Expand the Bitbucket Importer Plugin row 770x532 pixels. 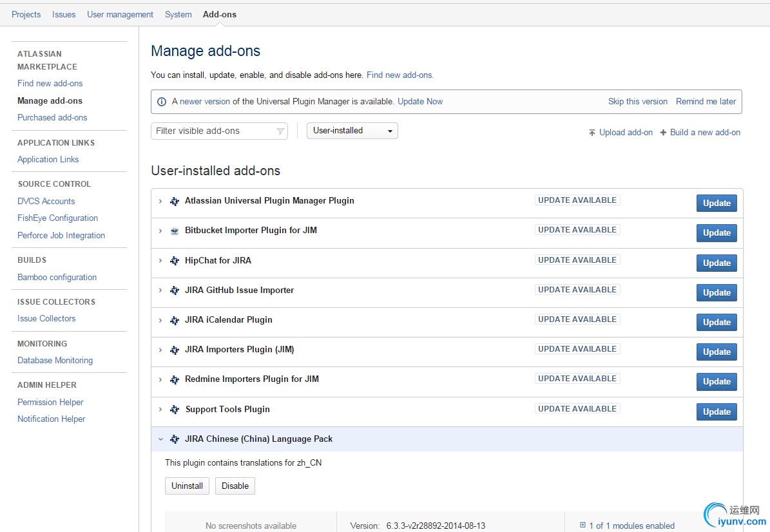point(160,231)
